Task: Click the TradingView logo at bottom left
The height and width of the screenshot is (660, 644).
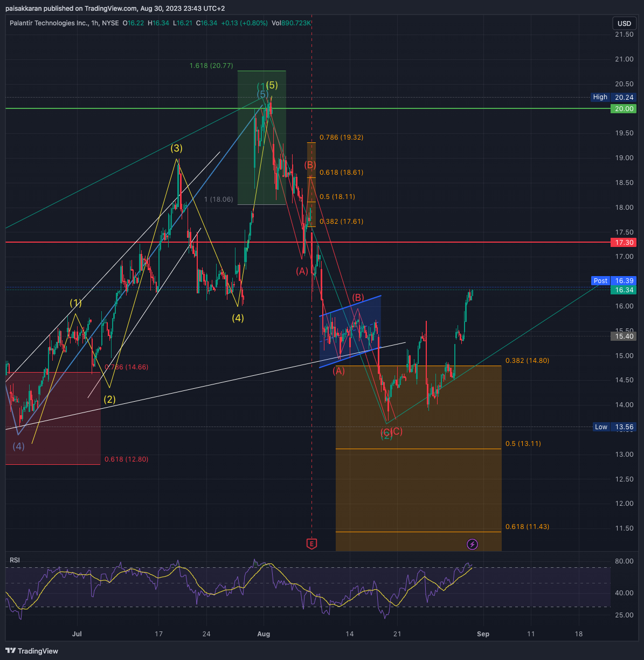Action: pos(32,651)
